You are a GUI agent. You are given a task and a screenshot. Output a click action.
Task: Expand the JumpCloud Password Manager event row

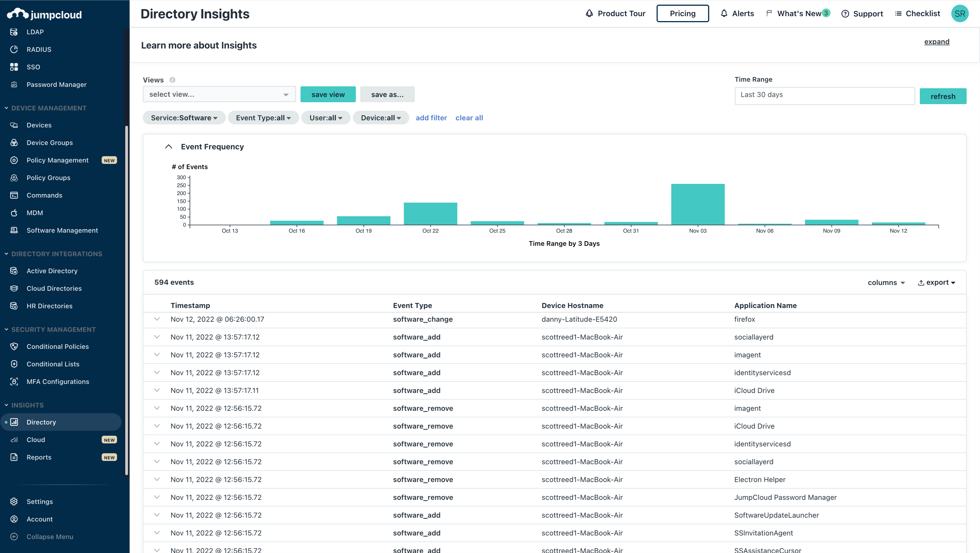click(157, 497)
